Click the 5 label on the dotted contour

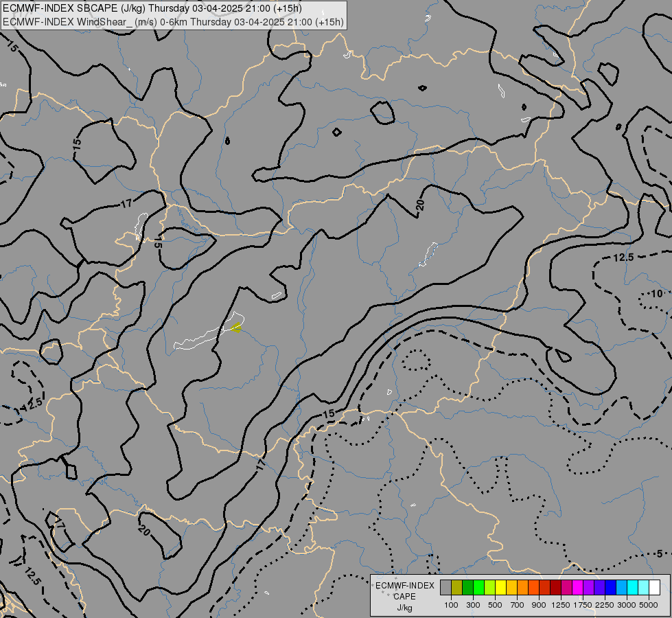tap(660, 553)
